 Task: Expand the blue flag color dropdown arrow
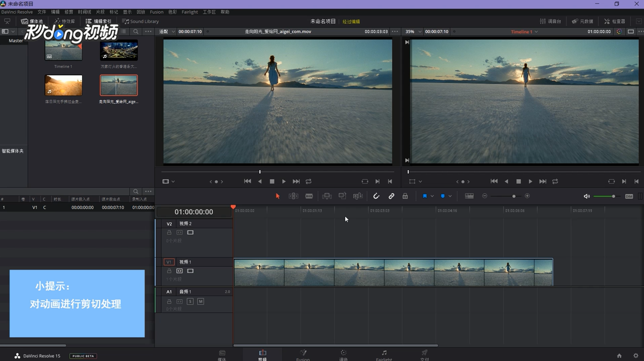click(432, 196)
